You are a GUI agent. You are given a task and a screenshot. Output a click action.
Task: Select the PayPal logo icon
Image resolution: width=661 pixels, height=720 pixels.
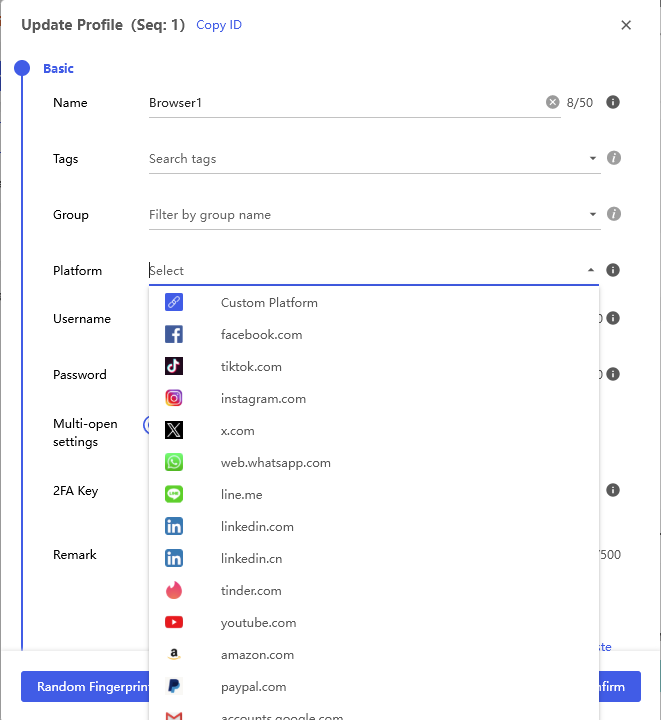click(174, 686)
